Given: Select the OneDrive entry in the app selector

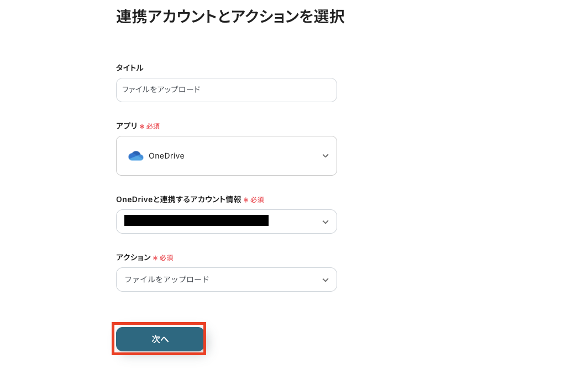Looking at the screenshot, I should tap(167, 155).
